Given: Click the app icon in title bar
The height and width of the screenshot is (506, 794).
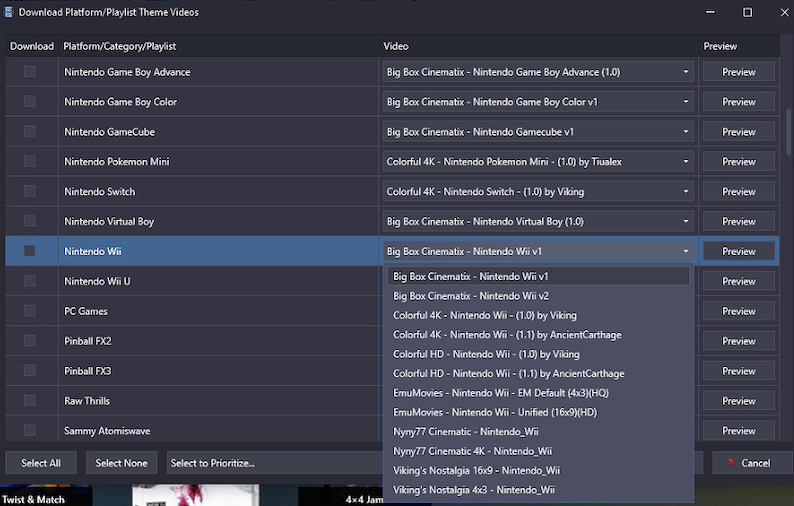Looking at the screenshot, I should pyautogui.click(x=8, y=12).
